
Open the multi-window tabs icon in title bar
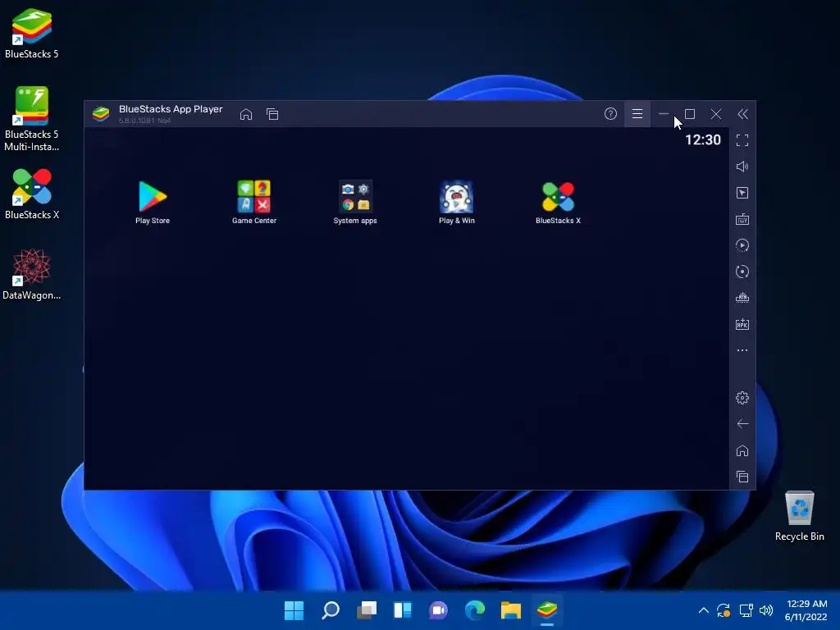272,114
